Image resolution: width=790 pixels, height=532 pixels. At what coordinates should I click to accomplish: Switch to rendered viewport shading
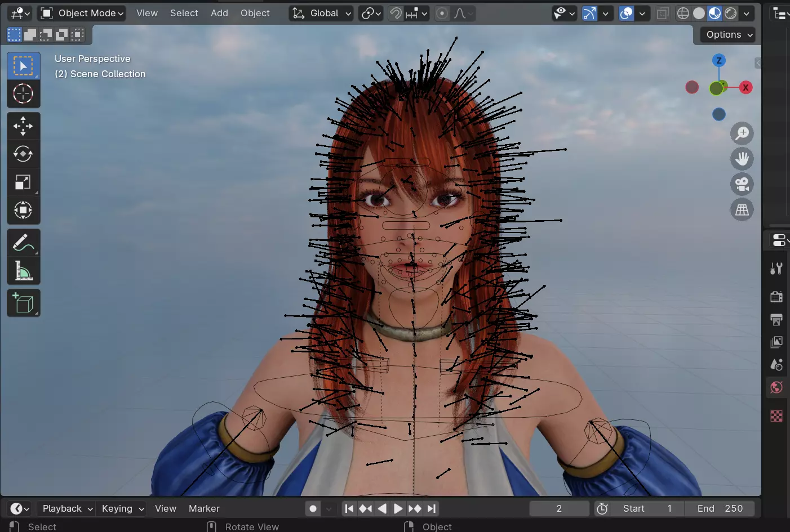730,13
